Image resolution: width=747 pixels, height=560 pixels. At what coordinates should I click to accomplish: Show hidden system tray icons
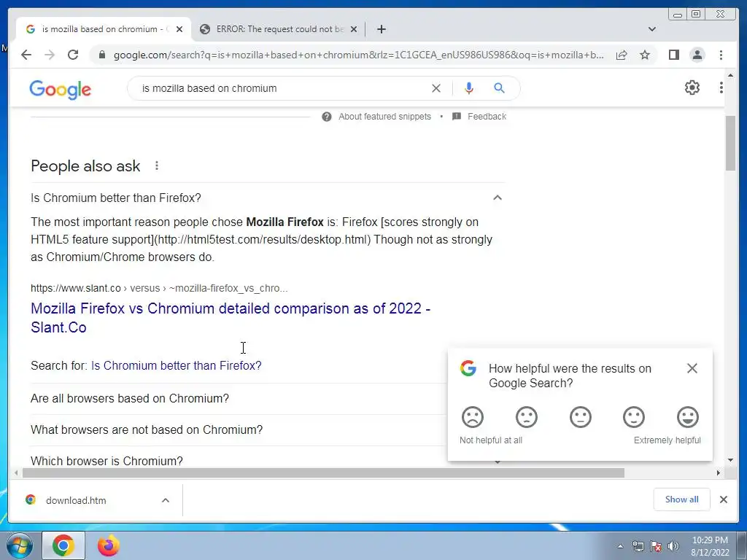click(x=620, y=546)
